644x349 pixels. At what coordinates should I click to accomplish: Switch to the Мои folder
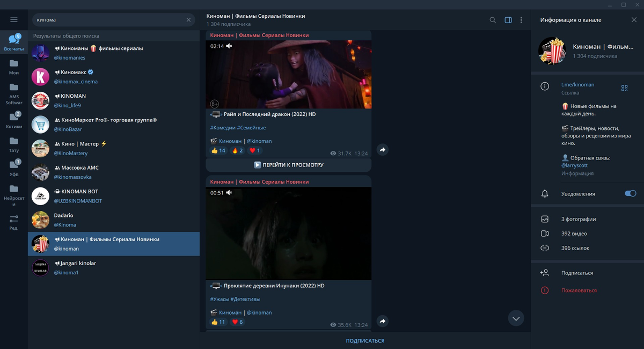click(x=14, y=67)
